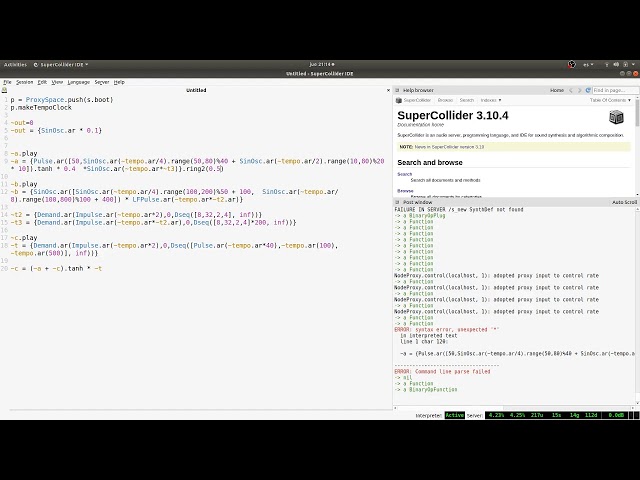Click the Interpreter Active status box
Image resolution: width=640 pixels, height=480 pixels.
pos(454,415)
